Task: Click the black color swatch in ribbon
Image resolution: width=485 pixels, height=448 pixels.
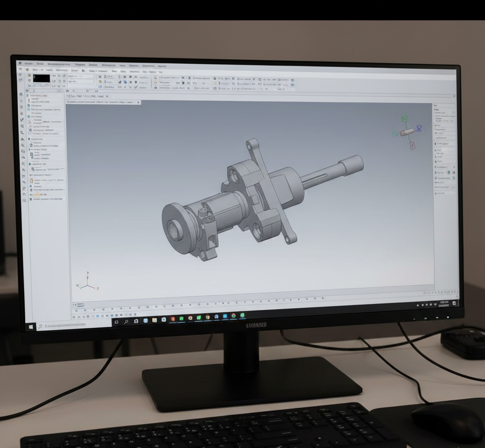Action: tap(41, 78)
